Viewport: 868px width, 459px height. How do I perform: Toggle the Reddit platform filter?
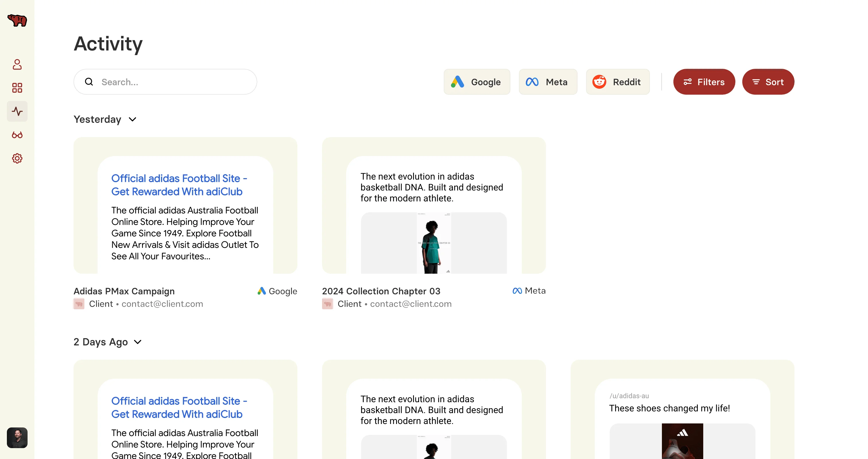coord(617,82)
